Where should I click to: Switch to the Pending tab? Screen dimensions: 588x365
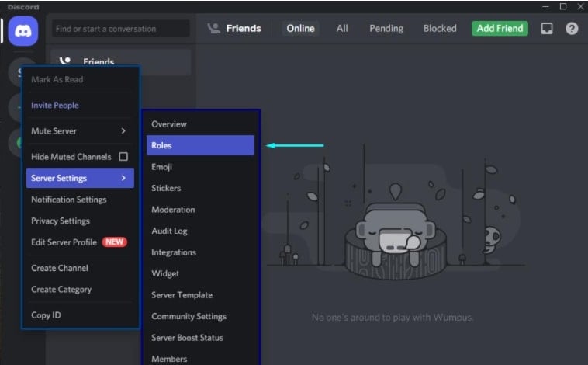386,29
